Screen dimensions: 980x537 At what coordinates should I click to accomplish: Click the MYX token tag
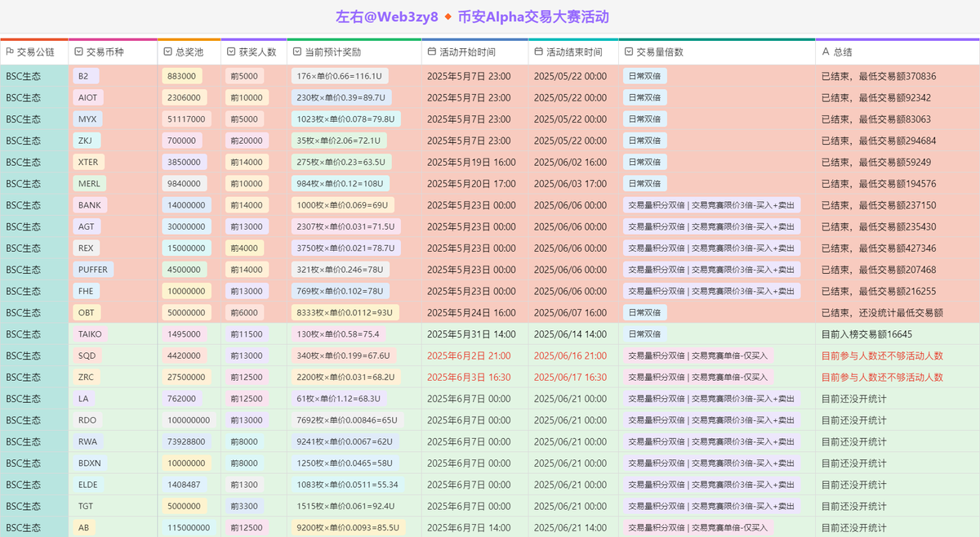[87, 119]
